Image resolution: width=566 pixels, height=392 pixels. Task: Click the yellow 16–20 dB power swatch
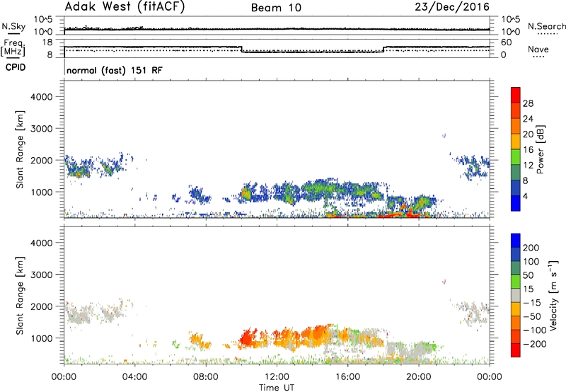(x=516, y=141)
